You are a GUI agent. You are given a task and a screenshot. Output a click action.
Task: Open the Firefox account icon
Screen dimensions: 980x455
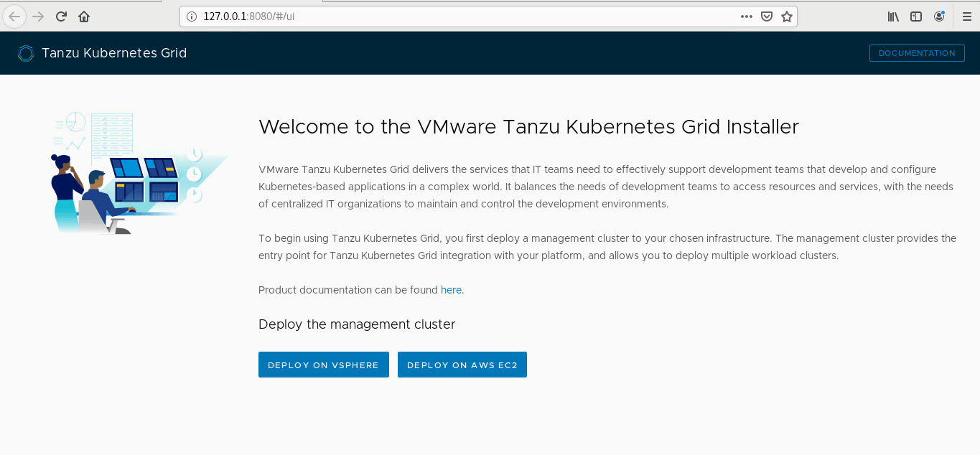[x=939, y=17]
